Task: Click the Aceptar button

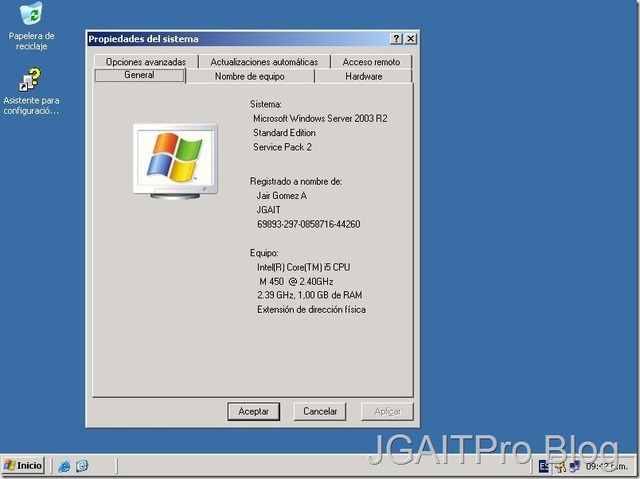Action: [x=253, y=411]
